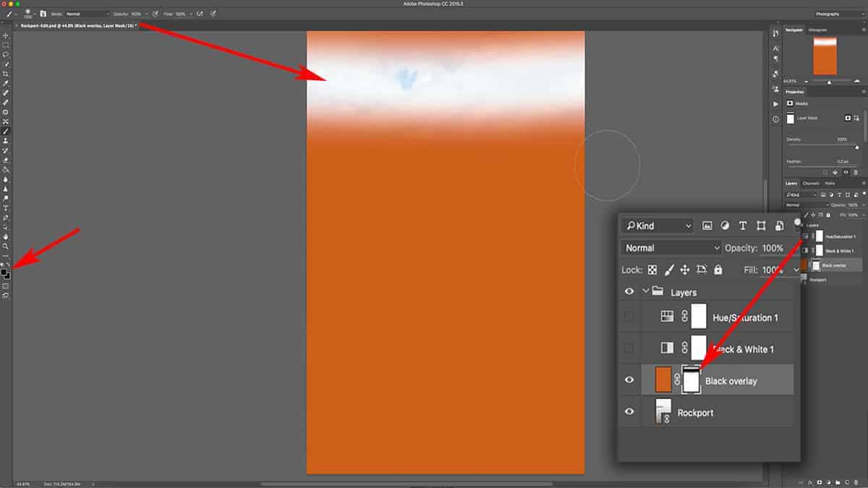Open the Normal blend mode dropdown

click(x=669, y=247)
